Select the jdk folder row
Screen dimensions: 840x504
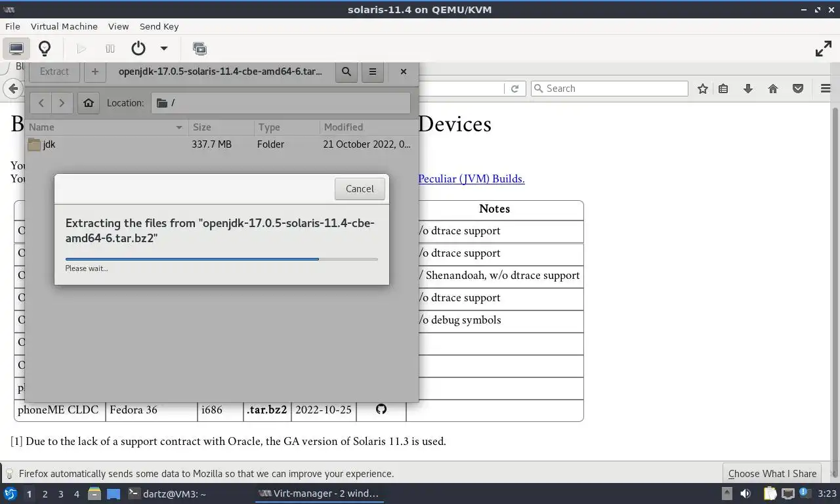[221, 144]
